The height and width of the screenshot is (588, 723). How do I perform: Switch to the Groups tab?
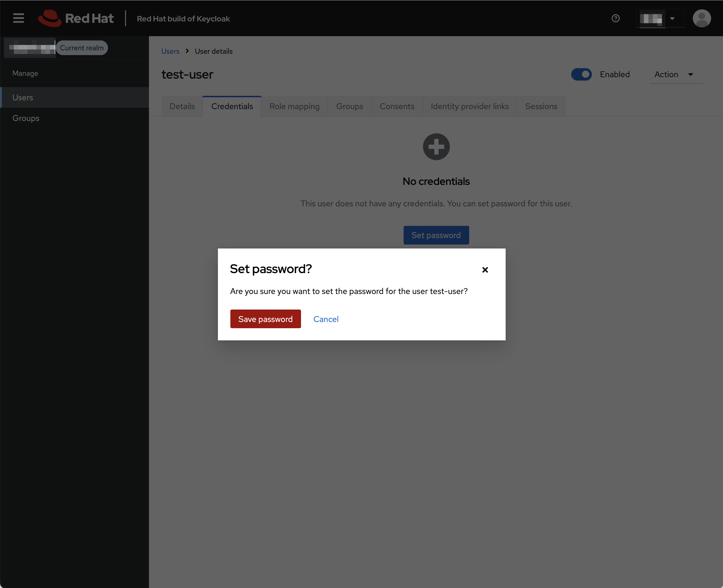(x=349, y=106)
